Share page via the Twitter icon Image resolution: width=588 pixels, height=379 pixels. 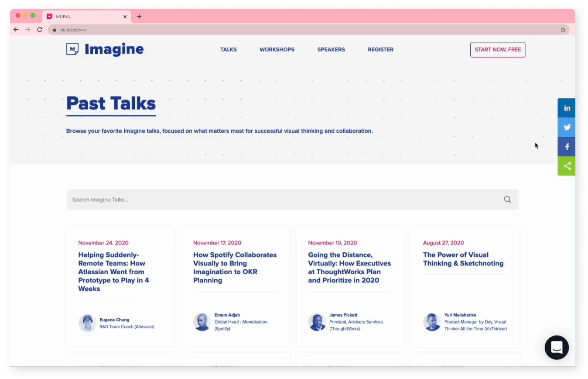click(x=567, y=127)
